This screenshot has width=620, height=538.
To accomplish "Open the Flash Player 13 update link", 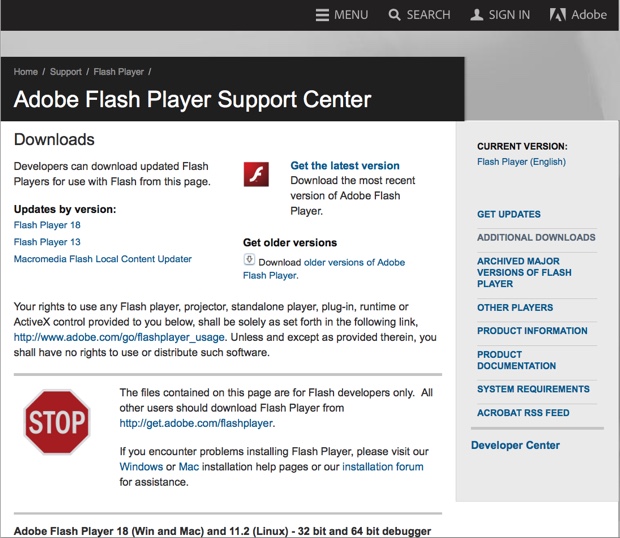I will click(x=47, y=242).
